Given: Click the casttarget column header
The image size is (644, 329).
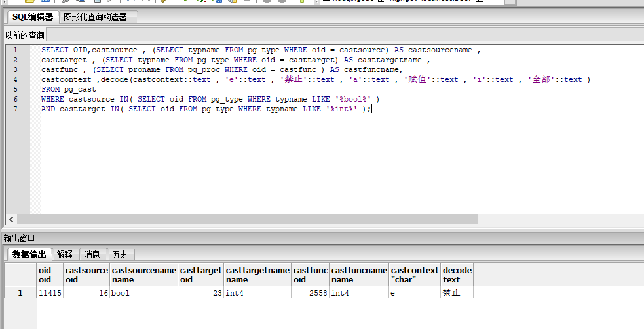Looking at the screenshot, I should pos(201,275).
